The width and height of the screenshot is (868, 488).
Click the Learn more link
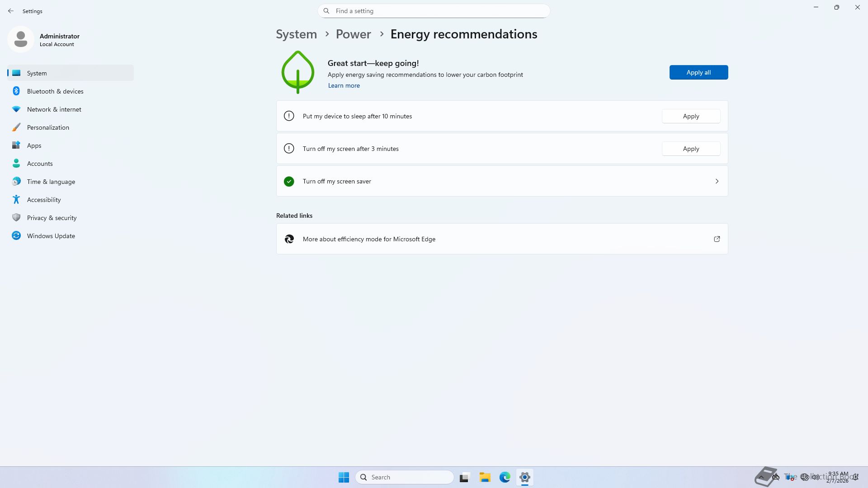[x=344, y=85]
